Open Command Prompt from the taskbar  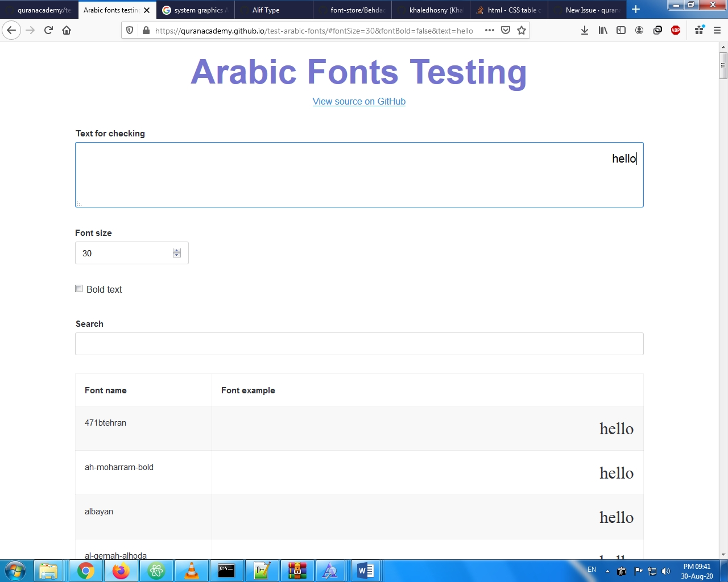click(x=227, y=571)
